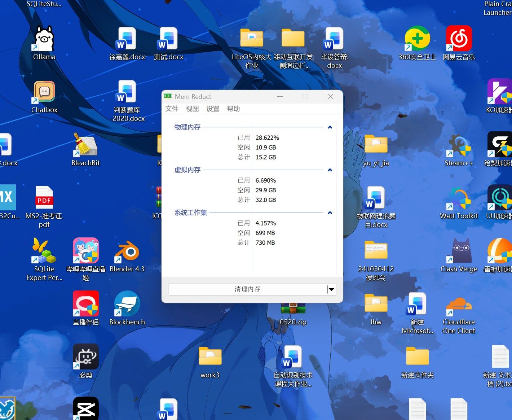The image size is (512, 420).
Task: Collapse the 物理内存 section chevron
Action: tap(330, 127)
